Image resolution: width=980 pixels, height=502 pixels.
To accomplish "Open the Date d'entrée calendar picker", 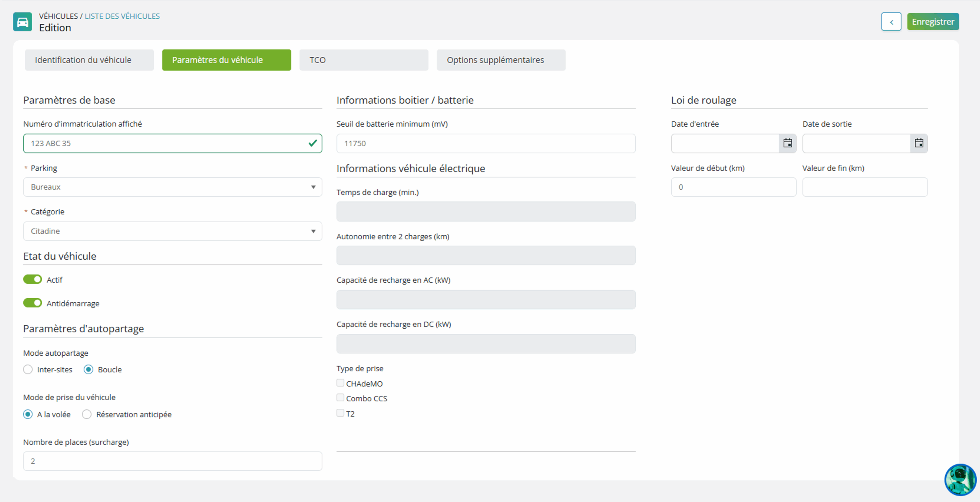I will click(x=787, y=143).
